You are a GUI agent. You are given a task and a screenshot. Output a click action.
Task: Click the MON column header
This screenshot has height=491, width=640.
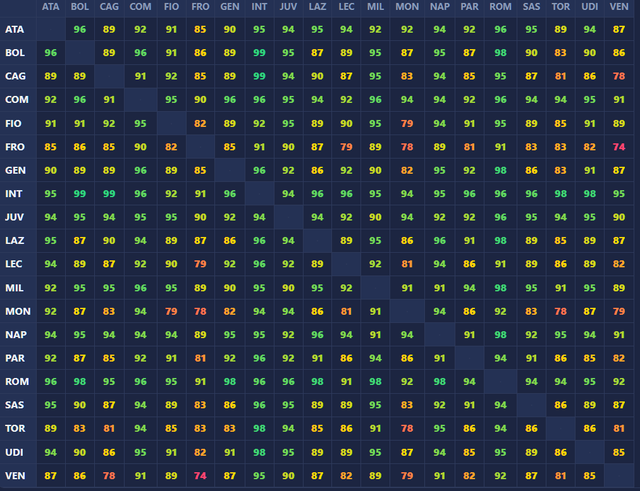pyautogui.click(x=407, y=7)
